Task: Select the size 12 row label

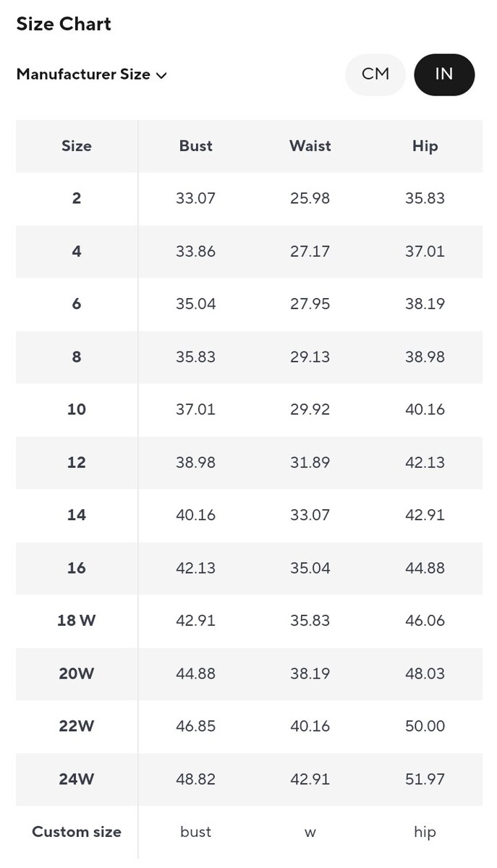Action: click(77, 462)
